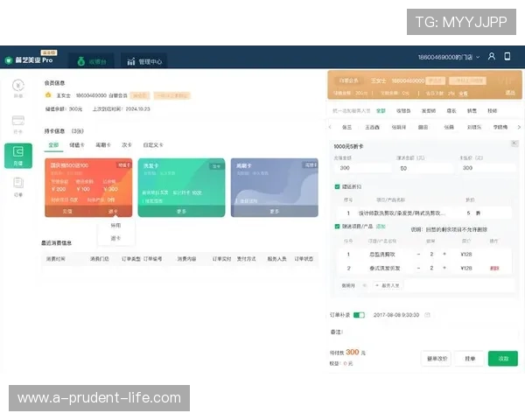Increase quantity for 泰式洗发烫发
The height and width of the screenshot is (420, 525).
coord(444,268)
